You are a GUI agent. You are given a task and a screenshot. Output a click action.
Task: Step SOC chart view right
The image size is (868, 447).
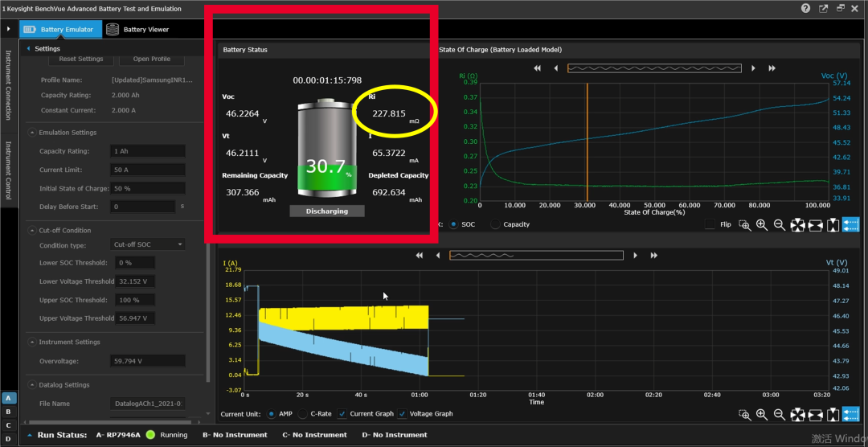pyautogui.click(x=753, y=68)
